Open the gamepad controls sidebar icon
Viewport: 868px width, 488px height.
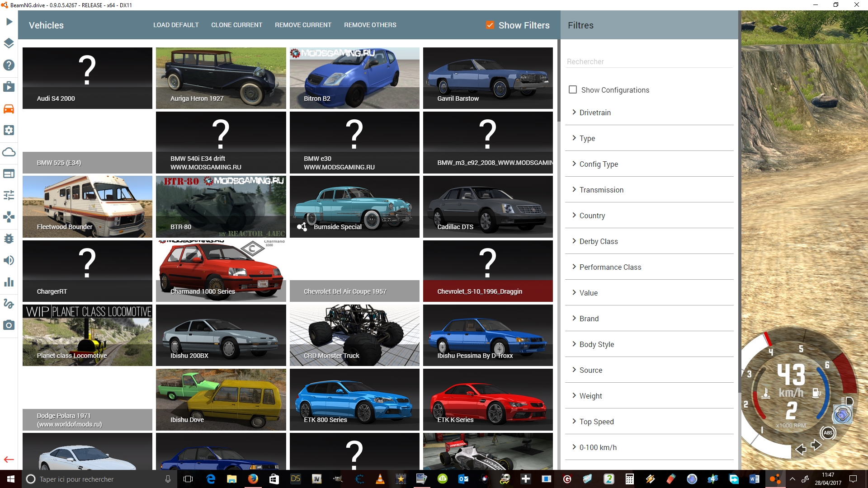(9, 217)
